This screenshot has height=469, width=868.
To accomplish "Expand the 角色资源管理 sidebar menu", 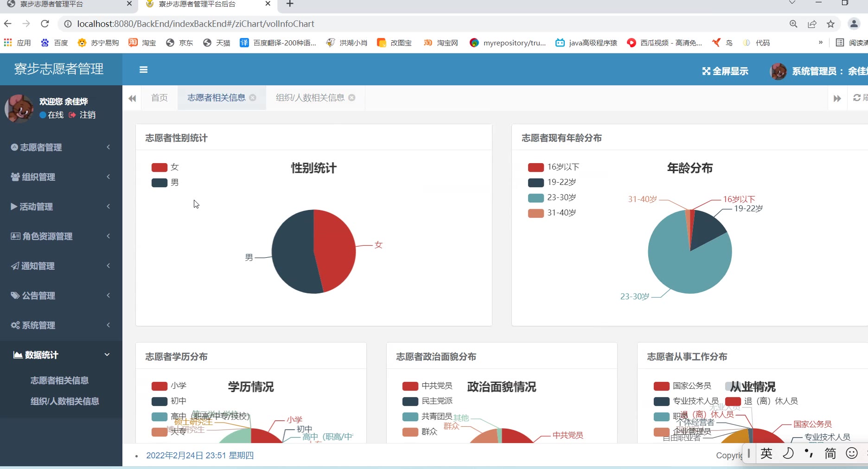I will click(x=61, y=236).
